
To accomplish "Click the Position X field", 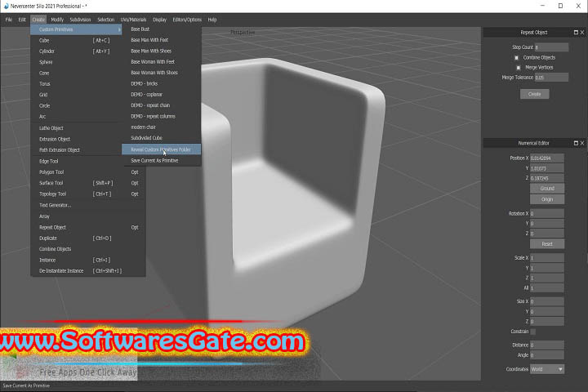I will pos(546,158).
